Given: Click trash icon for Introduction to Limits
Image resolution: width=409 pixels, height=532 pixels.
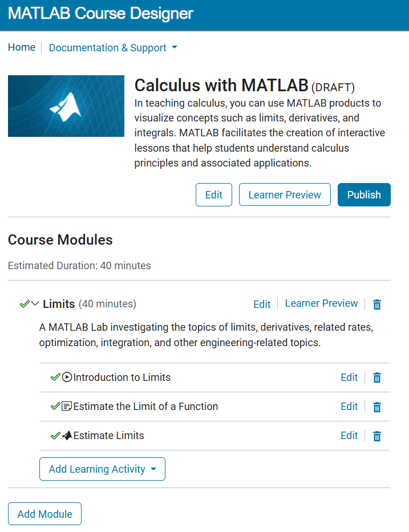Looking at the screenshot, I should pos(376,377).
